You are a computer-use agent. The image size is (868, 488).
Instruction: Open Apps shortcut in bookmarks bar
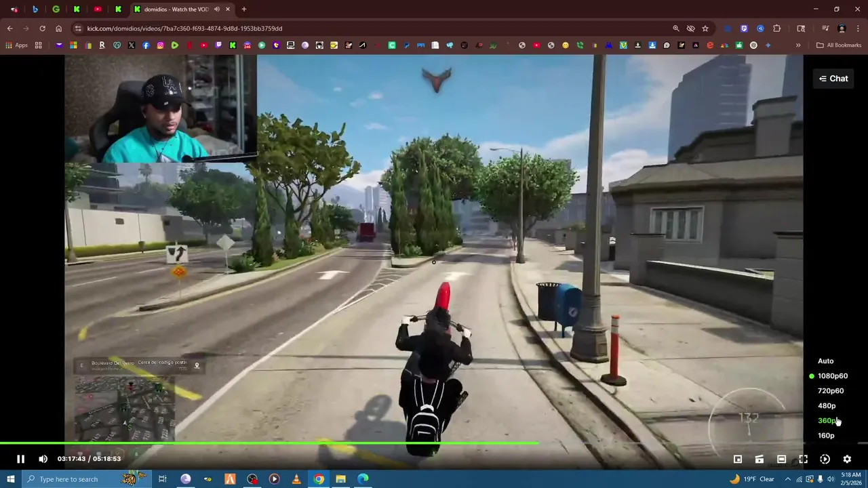click(16, 45)
